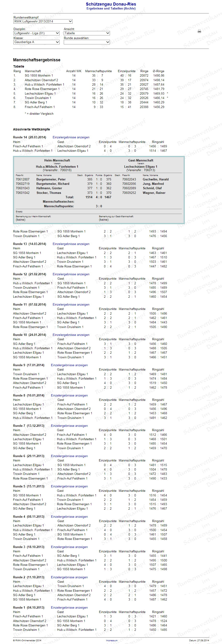Show Einzelergebnisse for Runde 5

pos(69,486)
